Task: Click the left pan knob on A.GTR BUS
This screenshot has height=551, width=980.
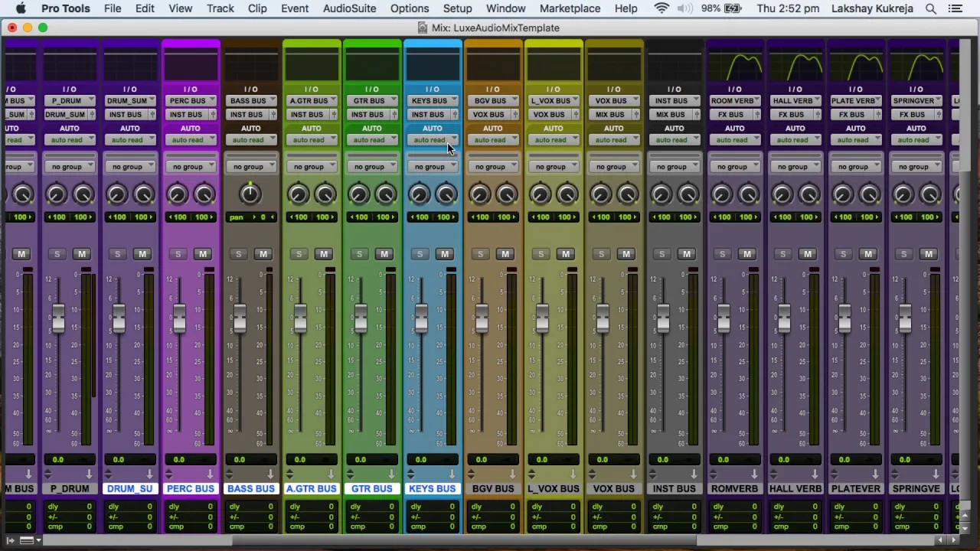Action: (x=298, y=194)
